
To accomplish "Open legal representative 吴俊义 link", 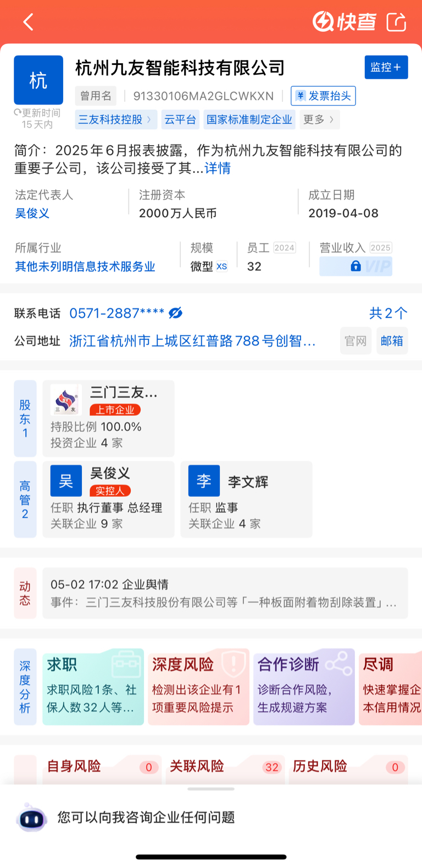I will [x=32, y=213].
